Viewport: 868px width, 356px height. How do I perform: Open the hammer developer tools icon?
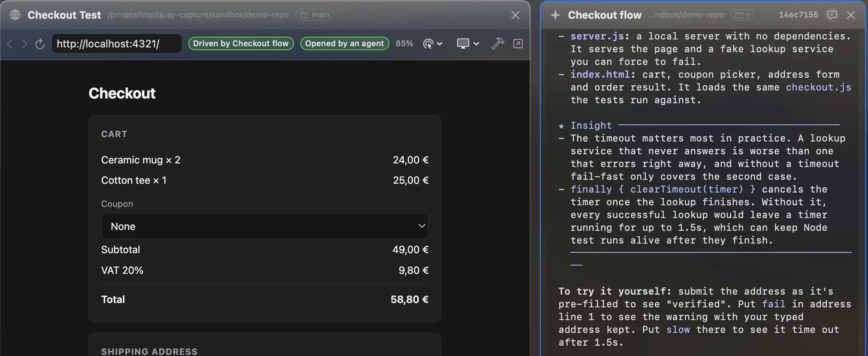[497, 43]
